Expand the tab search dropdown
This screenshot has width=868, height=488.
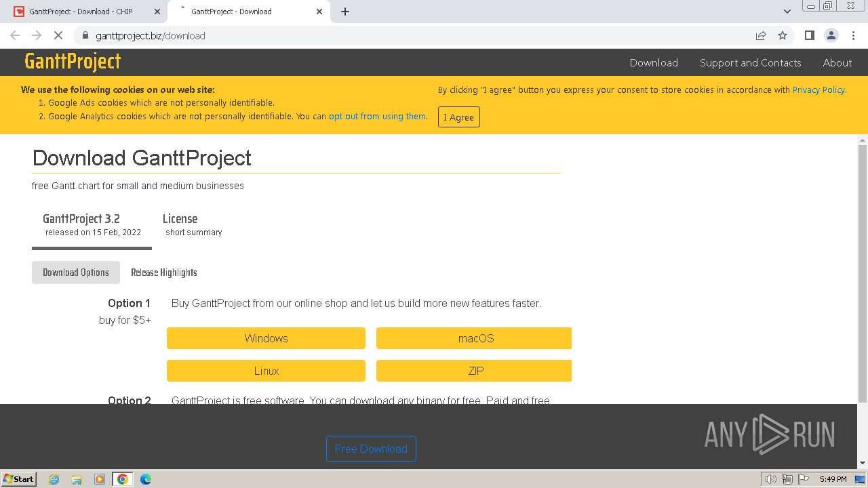[787, 12]
